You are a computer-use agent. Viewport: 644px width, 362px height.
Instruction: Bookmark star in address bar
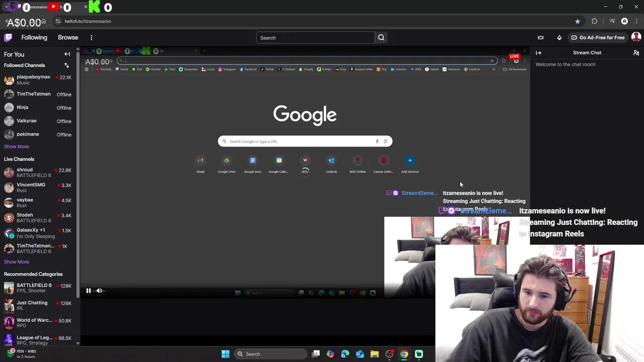click(578, 21)
